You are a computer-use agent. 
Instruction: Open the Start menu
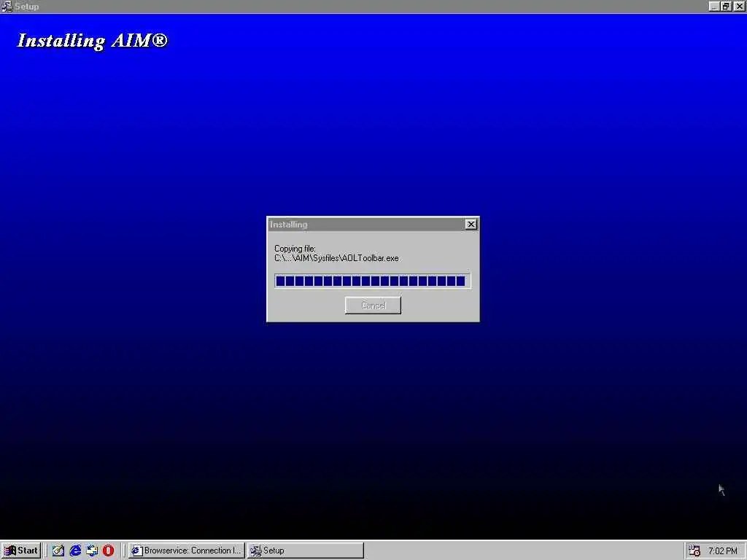point(21,551)
